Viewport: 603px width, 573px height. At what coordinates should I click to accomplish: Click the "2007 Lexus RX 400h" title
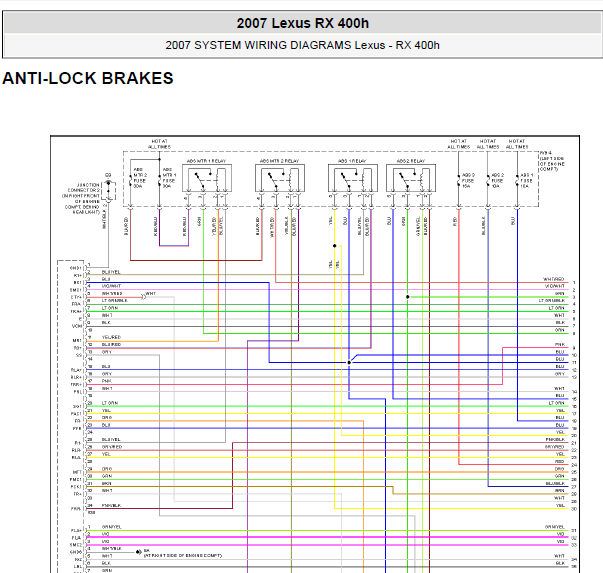pos(303,23)
